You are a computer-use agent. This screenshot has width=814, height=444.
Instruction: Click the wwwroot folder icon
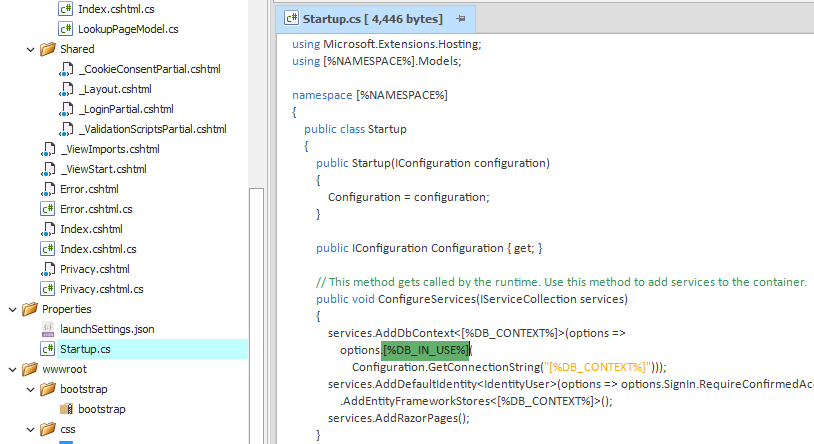[29, 369]
